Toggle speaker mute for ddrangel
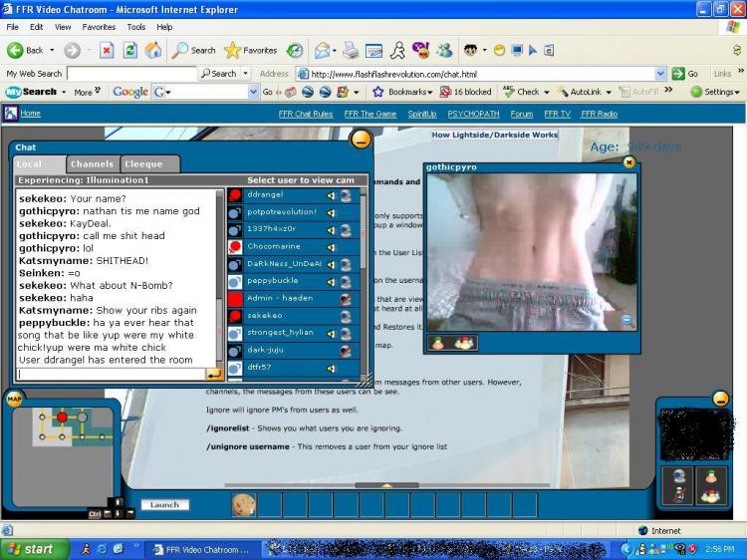Viewport: 747px width, 560px height. pyautogui.click(x=332, y=195)
